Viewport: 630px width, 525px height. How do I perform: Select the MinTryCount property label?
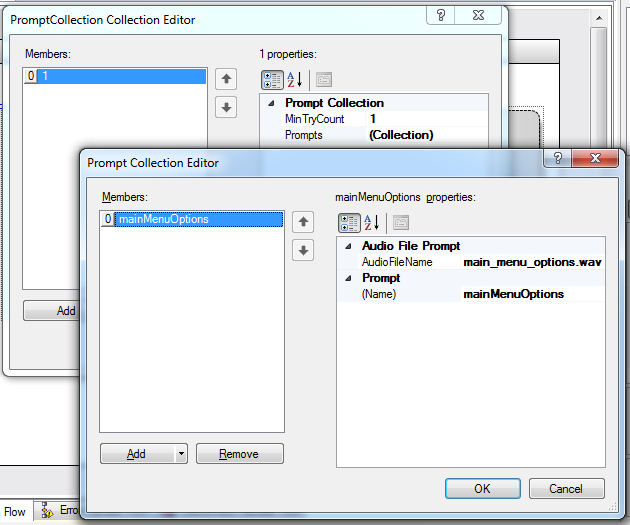tap(315, 119)
